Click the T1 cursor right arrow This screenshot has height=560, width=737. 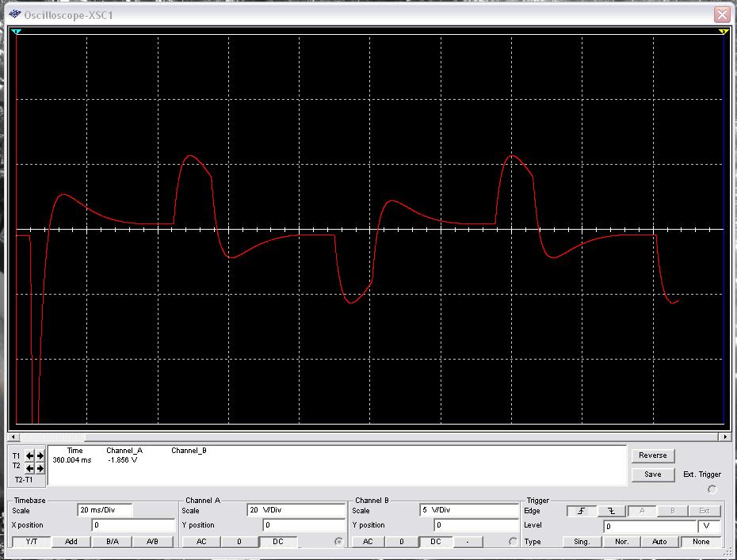tap(40, 455)
